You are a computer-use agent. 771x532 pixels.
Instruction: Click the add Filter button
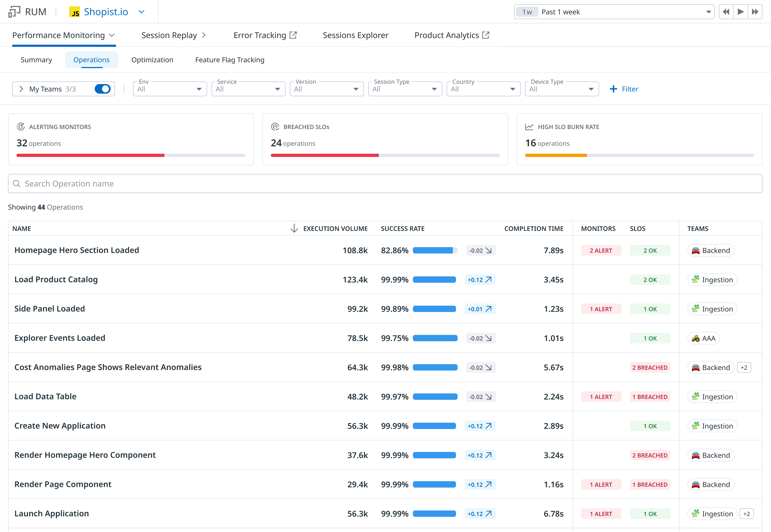(x=624, y=89)
